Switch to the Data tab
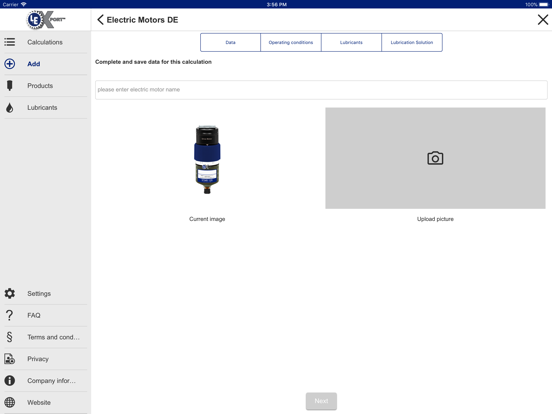The width and height of the screenshot is (552, 414). [231, 43]
